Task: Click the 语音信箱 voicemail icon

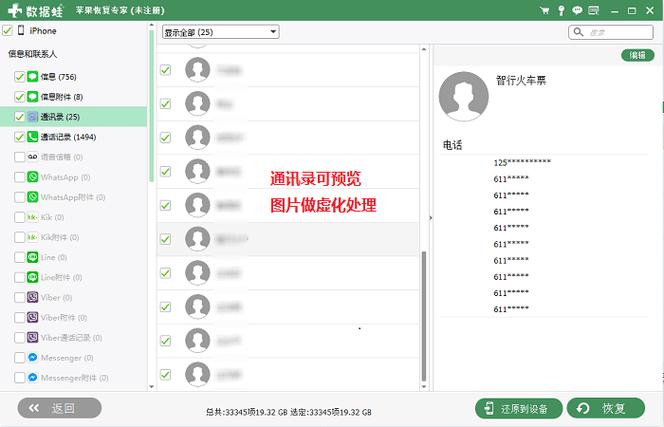Action: (33, 157)
